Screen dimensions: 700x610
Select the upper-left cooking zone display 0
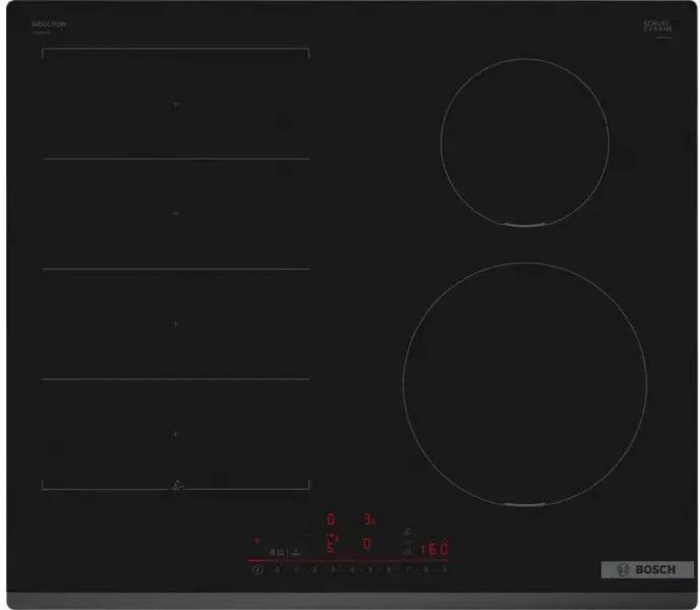[331, 520]
